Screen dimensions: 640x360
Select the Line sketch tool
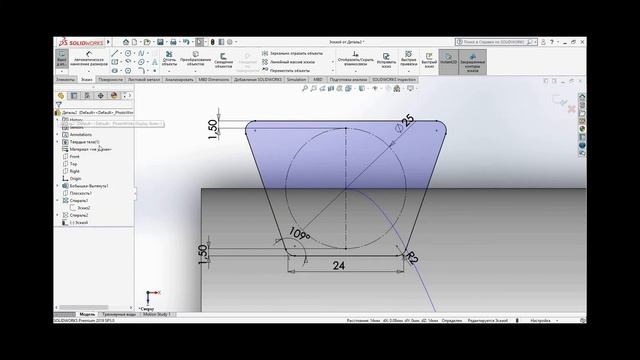pyautogui.click(x=115, y=53)
